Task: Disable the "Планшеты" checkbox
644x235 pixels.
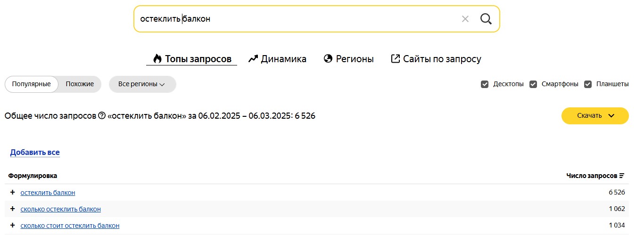Action: pyautogui.click(x=588, y=84)
